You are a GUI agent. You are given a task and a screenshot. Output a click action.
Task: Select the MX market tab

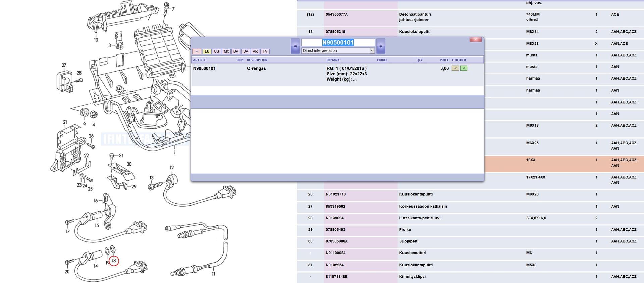point(226,51)
